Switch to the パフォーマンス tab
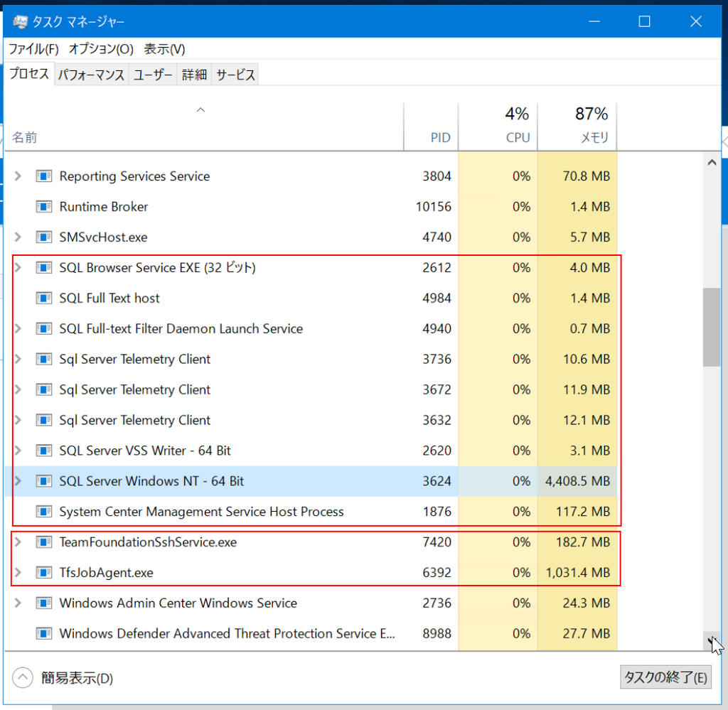Viewport: 728px width, 710px height. pyautogui.click(x=92, y=75)
